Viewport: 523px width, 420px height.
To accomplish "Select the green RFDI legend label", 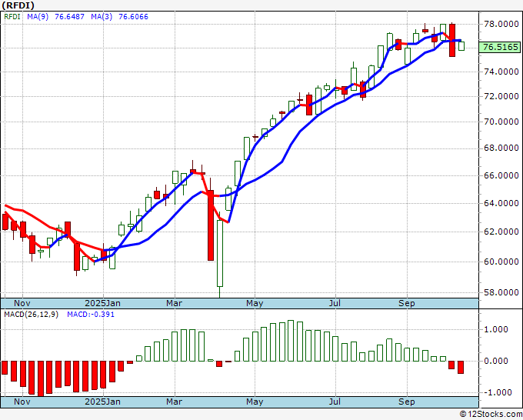I will (x=12, y=16).
